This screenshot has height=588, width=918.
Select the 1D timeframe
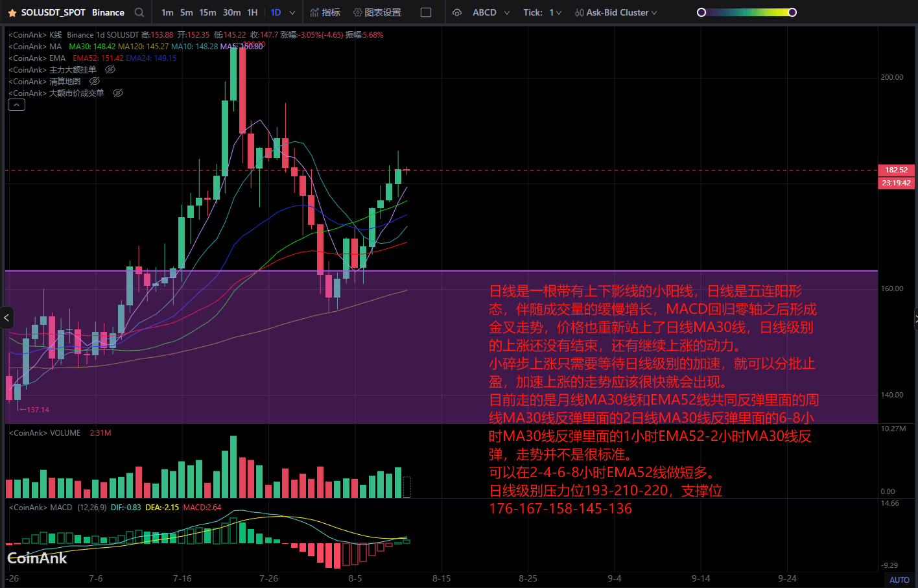tap(276, 12)
